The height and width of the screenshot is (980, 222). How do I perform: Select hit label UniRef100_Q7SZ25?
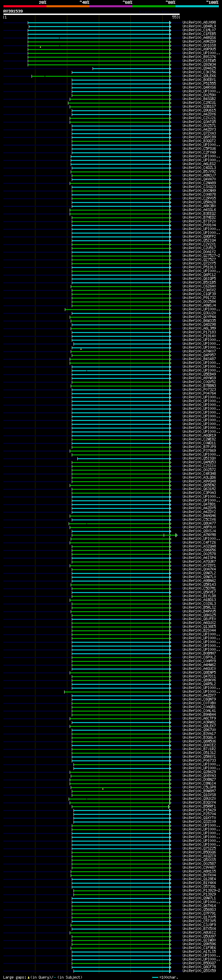pos(199,849)
